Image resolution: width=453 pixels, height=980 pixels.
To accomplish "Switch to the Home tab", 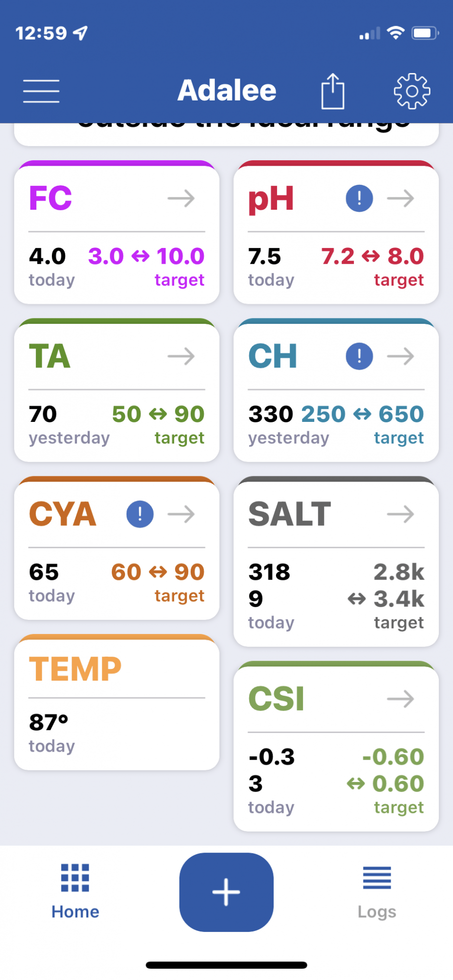I will click(x=75, y=892).
